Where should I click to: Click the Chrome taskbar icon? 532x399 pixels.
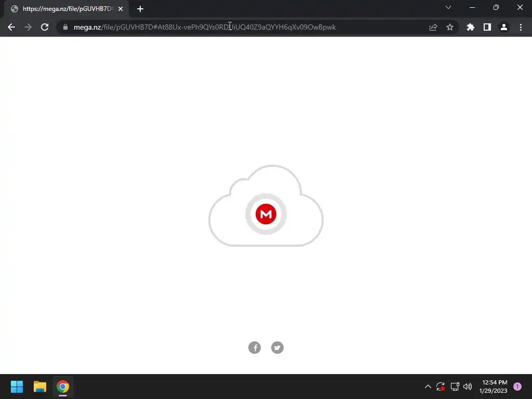pos(63,387)
